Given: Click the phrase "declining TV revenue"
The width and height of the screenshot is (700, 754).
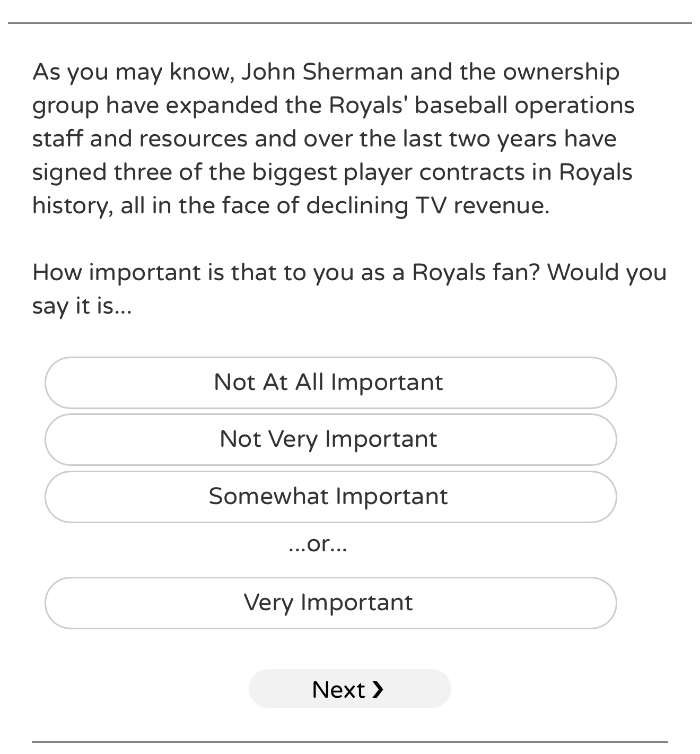Looking at the screenshot, I should (427, 206).
